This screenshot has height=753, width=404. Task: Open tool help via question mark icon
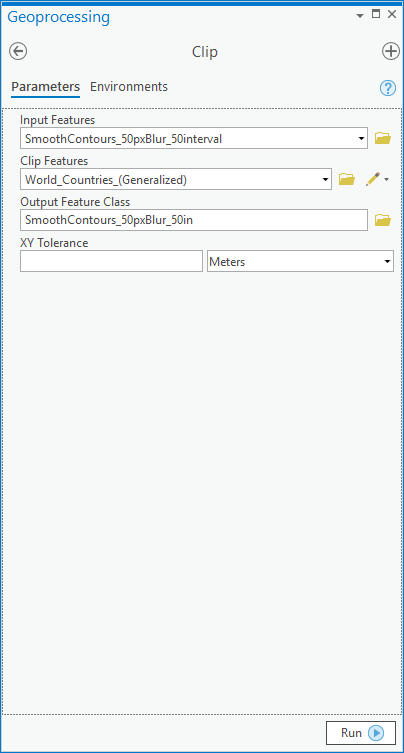click(x=388, y=88)
